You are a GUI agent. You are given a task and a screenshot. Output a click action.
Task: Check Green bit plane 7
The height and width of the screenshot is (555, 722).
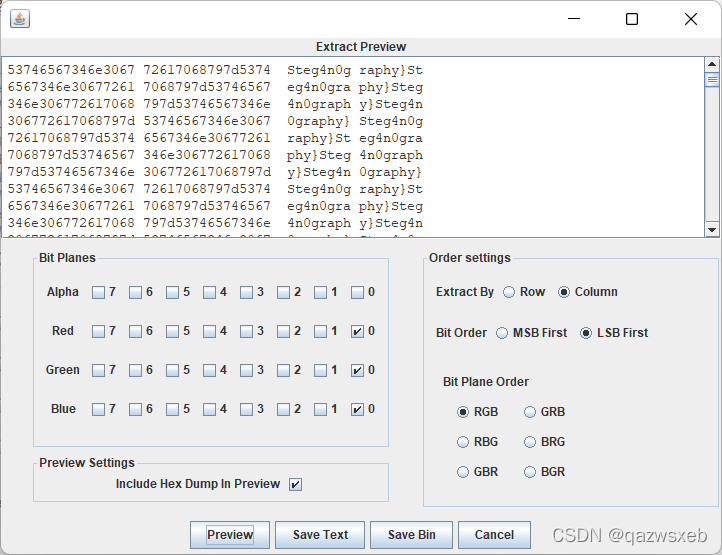point(99,370)
